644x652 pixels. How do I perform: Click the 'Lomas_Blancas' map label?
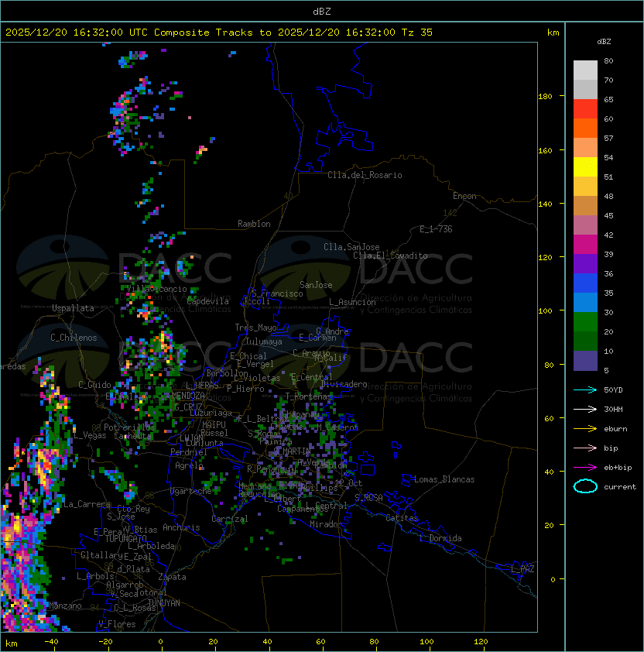pos(444,479)
